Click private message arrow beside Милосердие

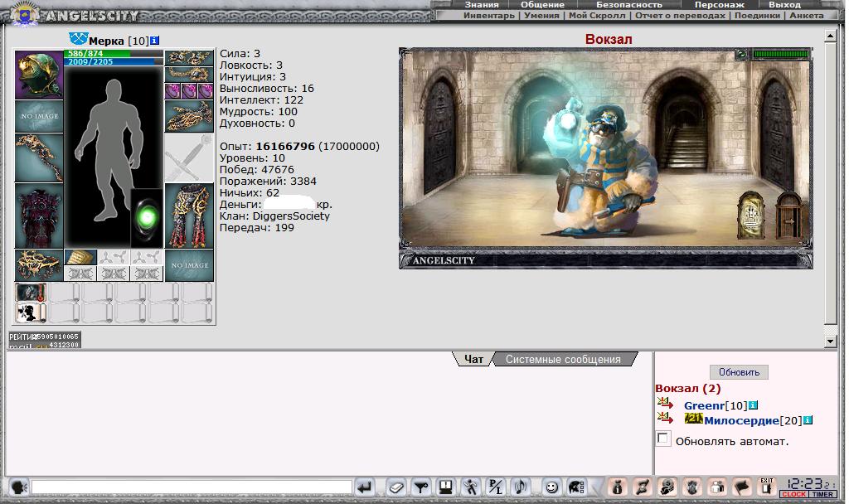pos(666,419)
